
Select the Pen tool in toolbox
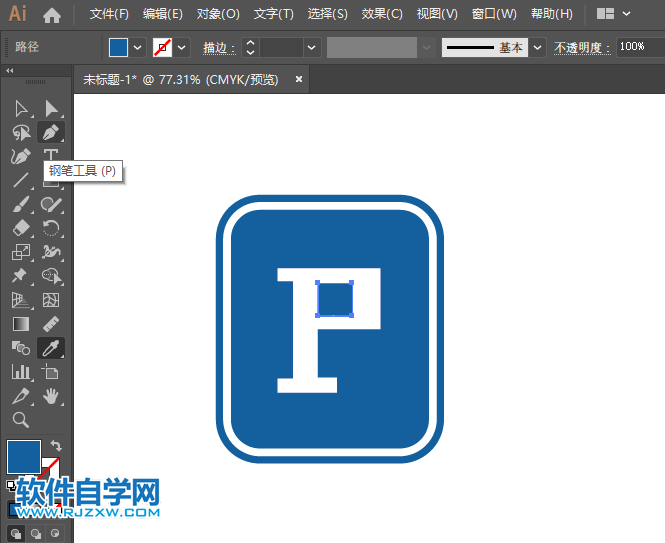pyautogui.click(x=51, y=132)
